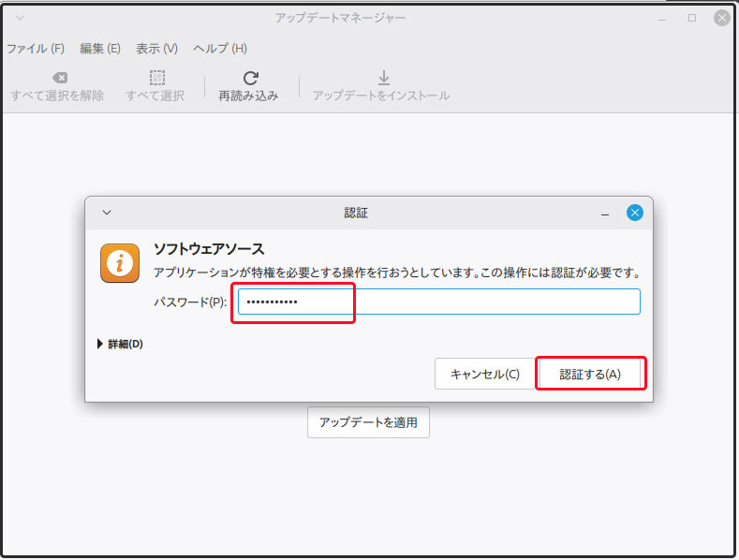Click the 認証 dialog title text
The image size is (739, 560).
tap(356, 213)
